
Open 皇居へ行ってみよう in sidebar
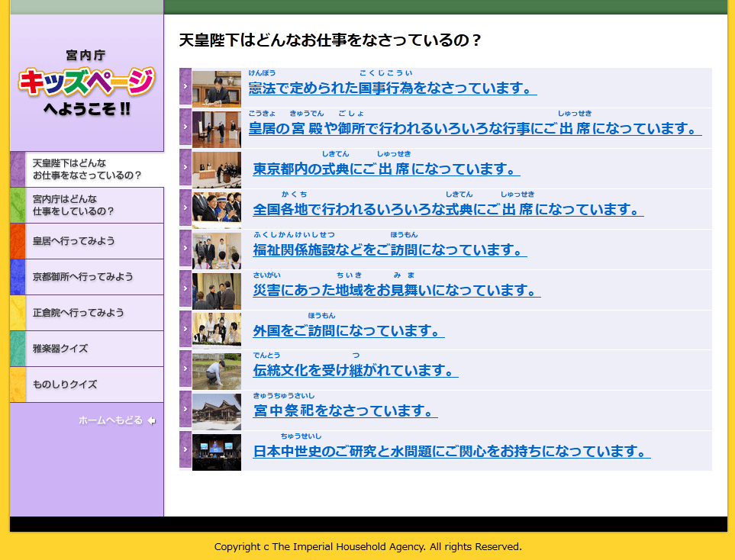pos(87,241)
